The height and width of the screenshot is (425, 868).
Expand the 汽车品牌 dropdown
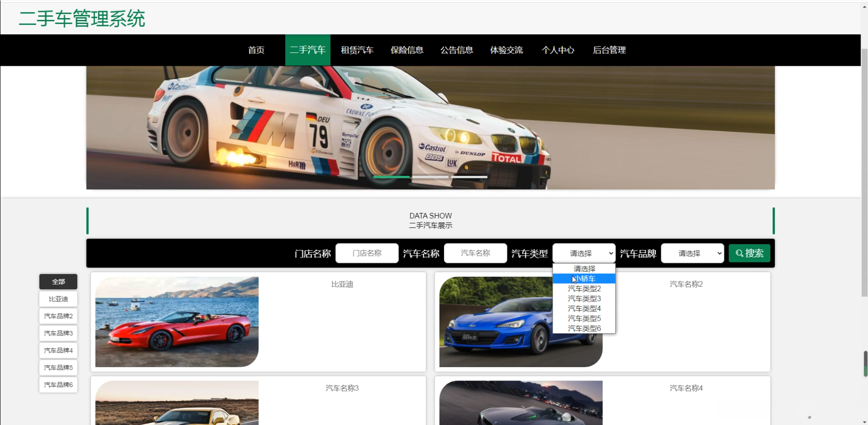pyautogui.click(x=692, y=253)
